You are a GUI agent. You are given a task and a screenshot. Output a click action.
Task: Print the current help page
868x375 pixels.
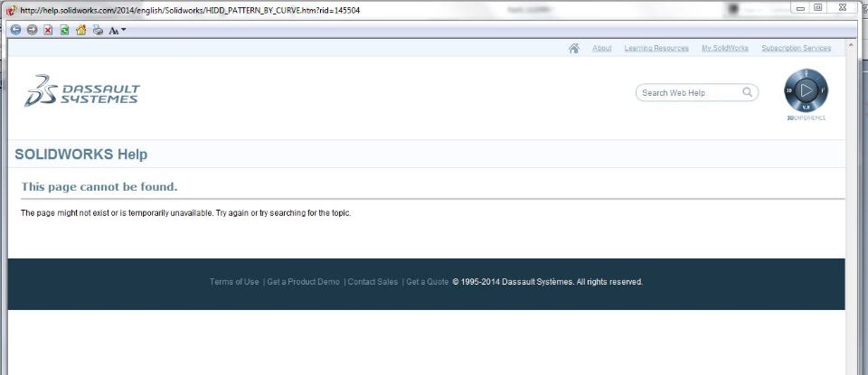pos(98,31)
